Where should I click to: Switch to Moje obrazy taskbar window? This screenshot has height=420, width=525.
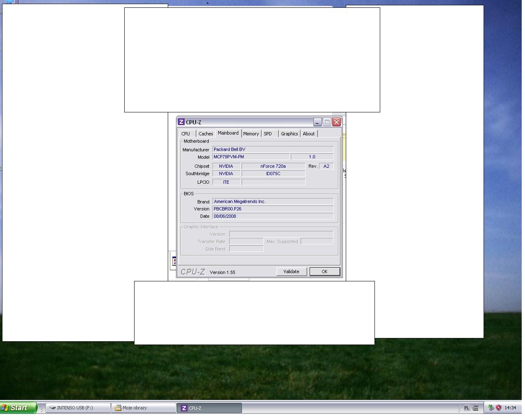tap(144, 408)
